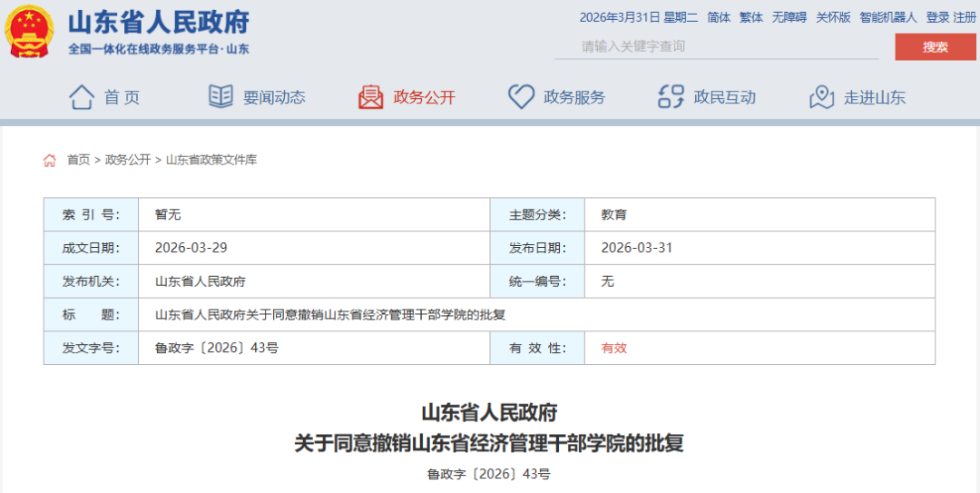Open the 关怀版 care version
The image size is (980, 493).
(x=833, y=17)
